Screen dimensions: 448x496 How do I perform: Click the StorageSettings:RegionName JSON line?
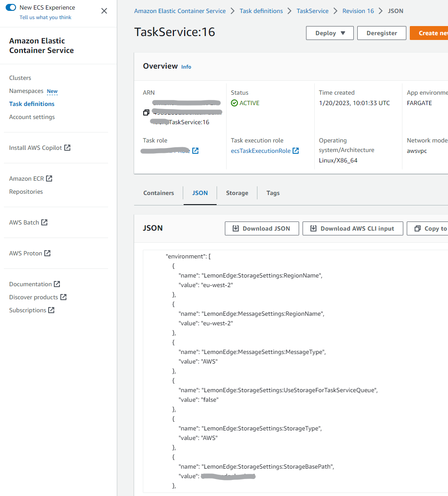click(x=250, y=275)
